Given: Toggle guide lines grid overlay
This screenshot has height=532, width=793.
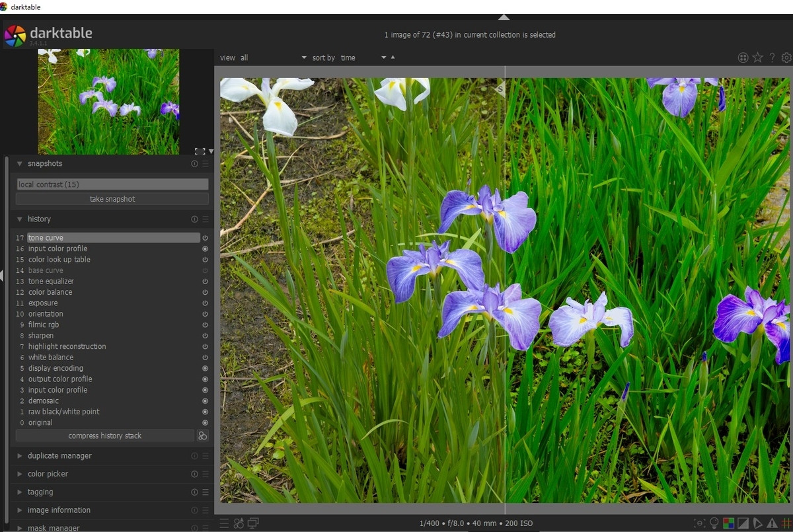Looking at the screenshot, I should [x=786, y=523].
